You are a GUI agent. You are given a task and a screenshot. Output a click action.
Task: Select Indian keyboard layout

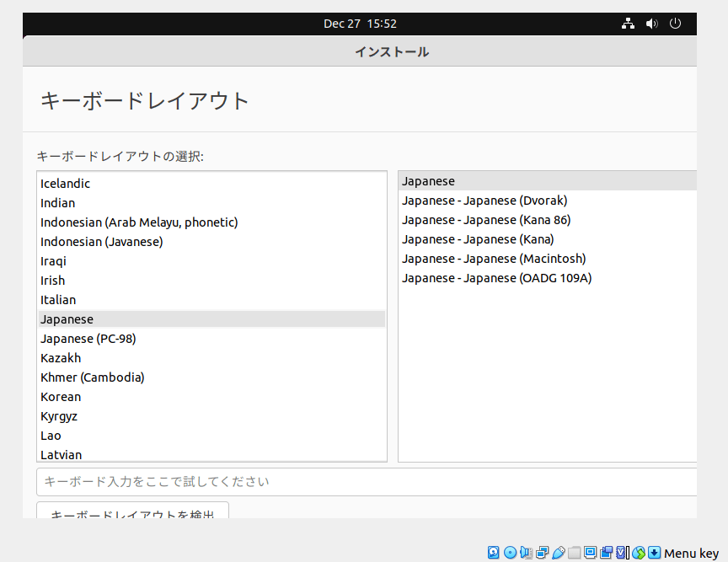click(x=211, y=203)
